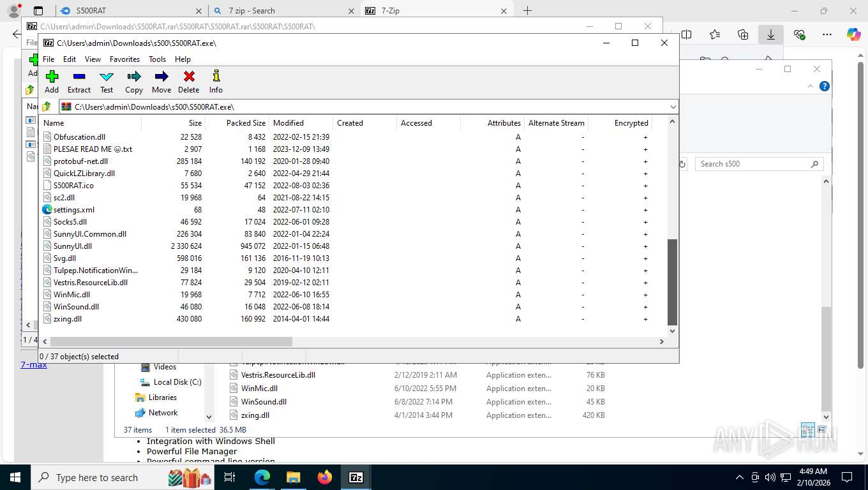
Task: Select Network in Explorer navigation pane
Action: pyautogui.click(x=163, y=413)
